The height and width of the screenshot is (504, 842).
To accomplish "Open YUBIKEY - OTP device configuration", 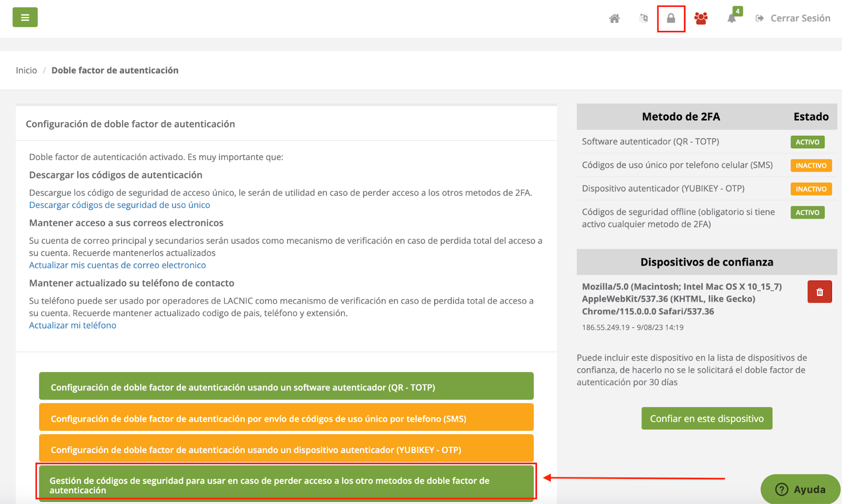I will click(x=286, y=450).
